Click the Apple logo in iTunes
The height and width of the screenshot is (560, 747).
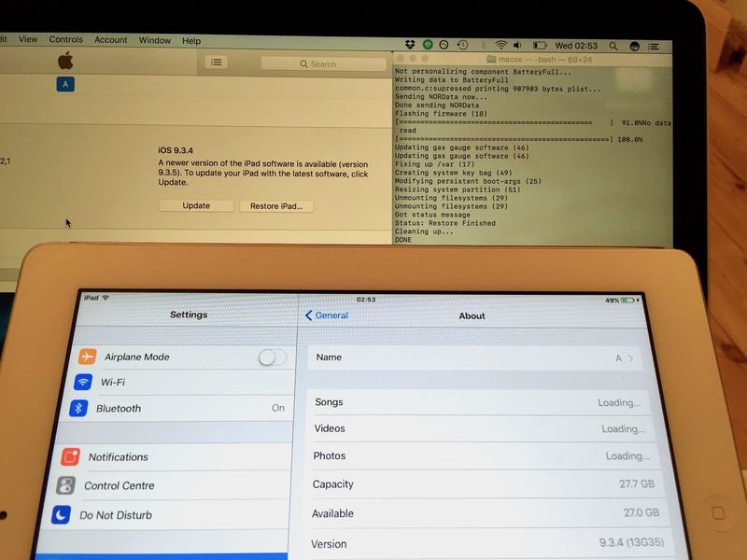65,61
